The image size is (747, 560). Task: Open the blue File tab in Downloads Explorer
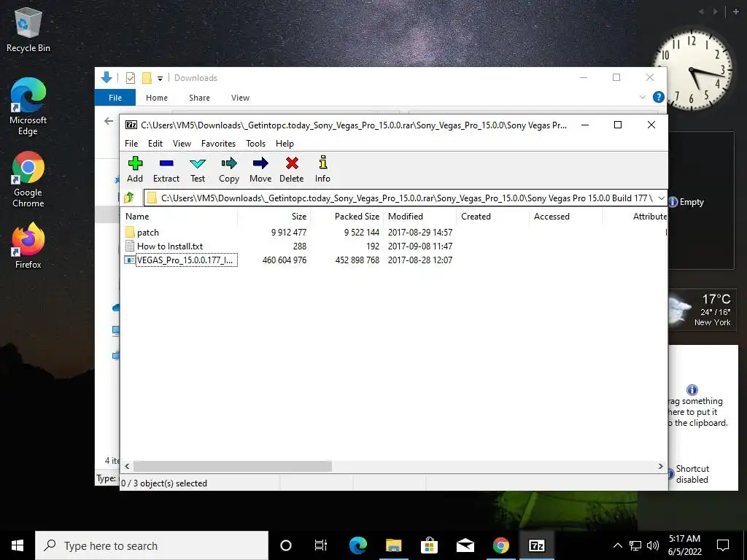(x=115, y=98)
